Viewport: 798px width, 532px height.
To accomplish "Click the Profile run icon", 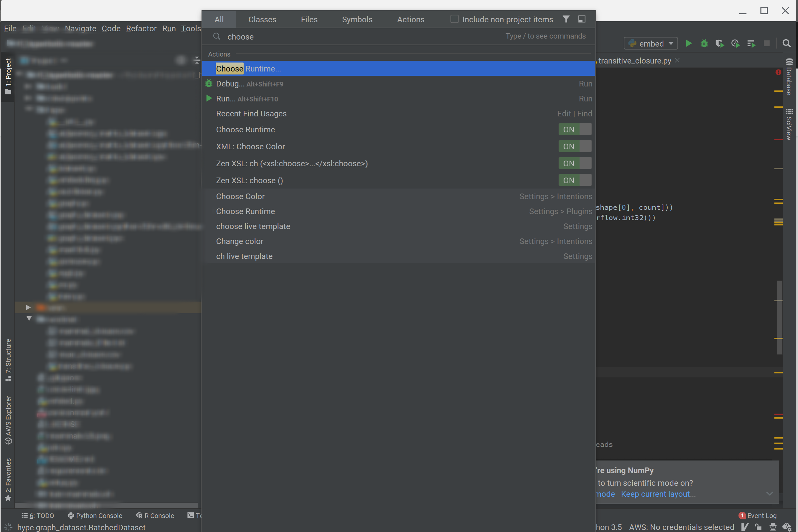I will 735,44.
